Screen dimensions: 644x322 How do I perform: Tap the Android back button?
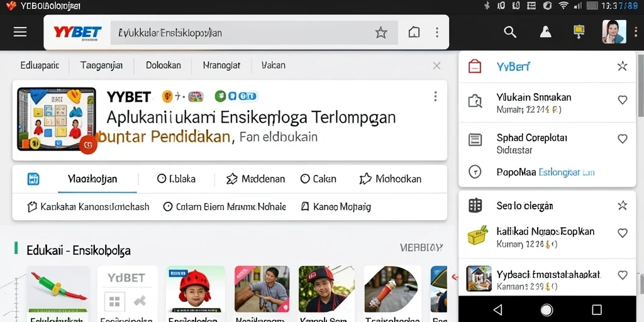(x=498, y=309)
